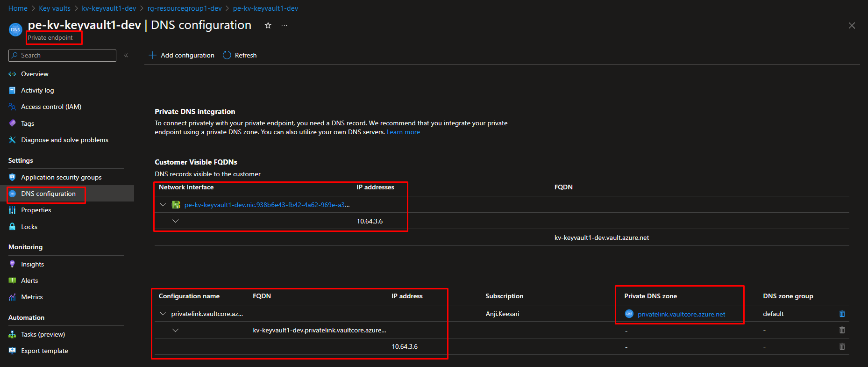Select DNS configuration menu item
Screen dimensions: 868x367
click(48, 194)
